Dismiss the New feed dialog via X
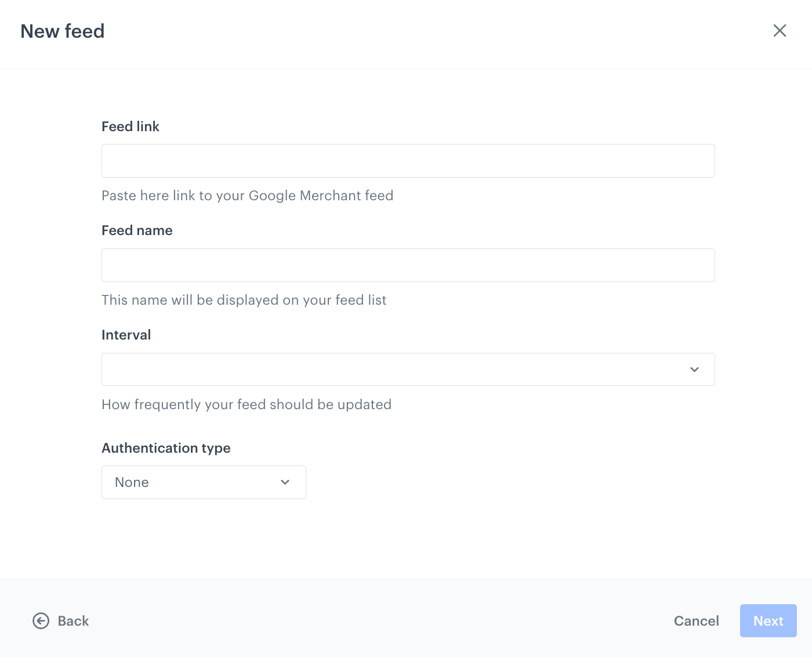The image size is (812, 657). [x=780, y=31]
